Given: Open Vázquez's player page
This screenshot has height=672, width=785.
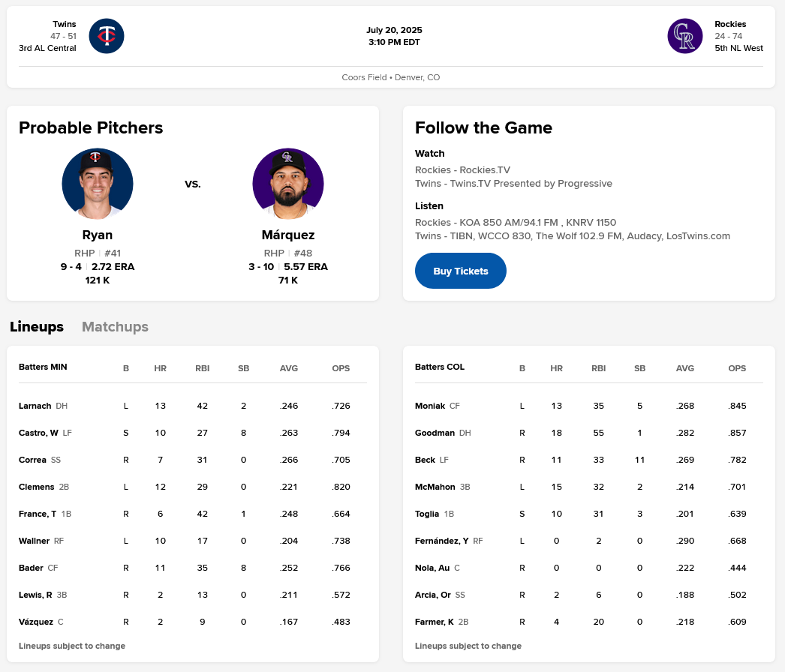Looking at the screenshot, I should point(36,622).
